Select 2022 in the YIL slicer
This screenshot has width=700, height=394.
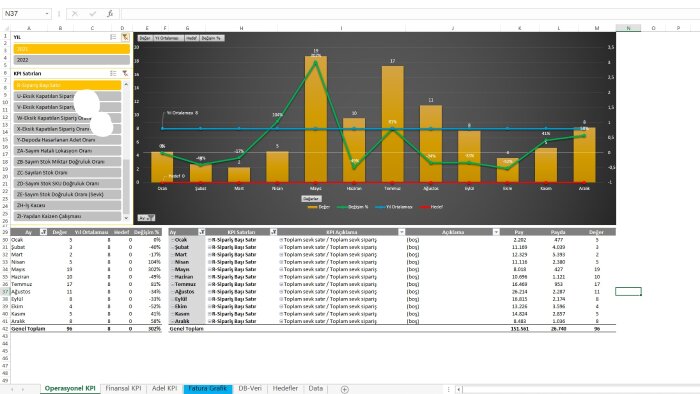point(71,60)
